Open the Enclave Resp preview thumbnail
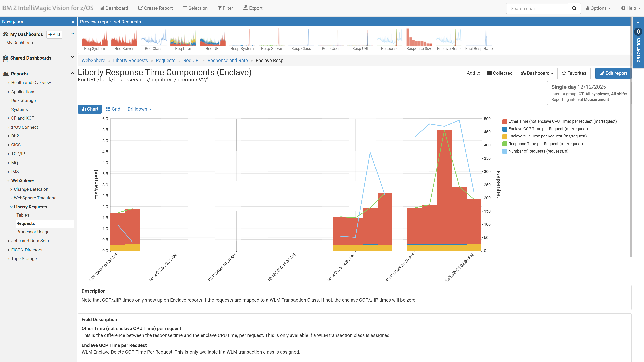This screenshot has width=644, height=362. [x=448, y=40]
